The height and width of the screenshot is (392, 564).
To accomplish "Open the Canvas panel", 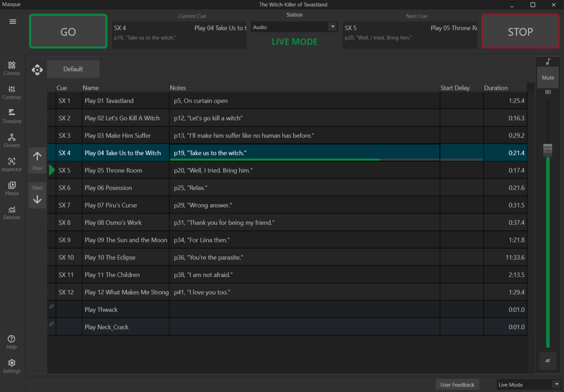I will pos(12,69).
